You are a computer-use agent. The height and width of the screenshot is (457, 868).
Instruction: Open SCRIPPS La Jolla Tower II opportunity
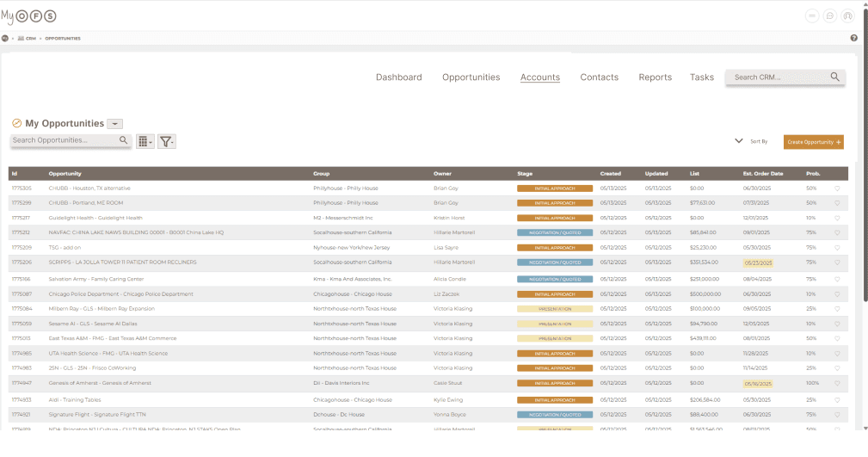(x=122, y=262)
